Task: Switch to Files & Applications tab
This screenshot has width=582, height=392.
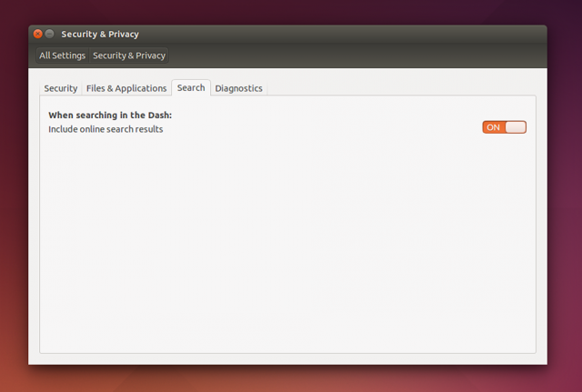Action: tap(126, 88)
